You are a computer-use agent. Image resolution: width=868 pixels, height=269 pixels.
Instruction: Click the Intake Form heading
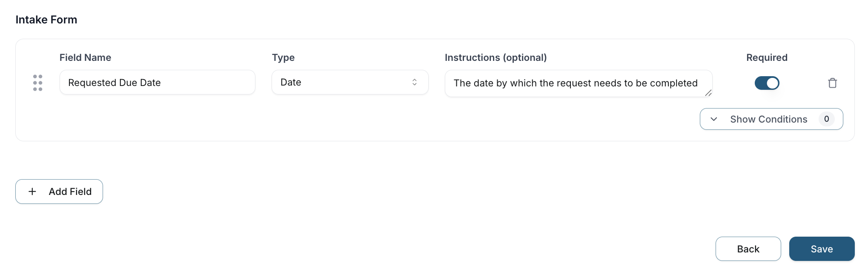tap(46, 20)
